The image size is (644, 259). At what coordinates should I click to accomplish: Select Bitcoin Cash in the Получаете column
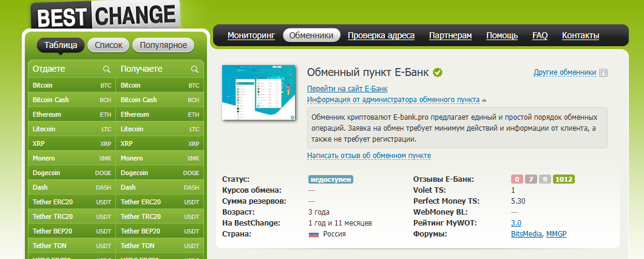(160, 100)
